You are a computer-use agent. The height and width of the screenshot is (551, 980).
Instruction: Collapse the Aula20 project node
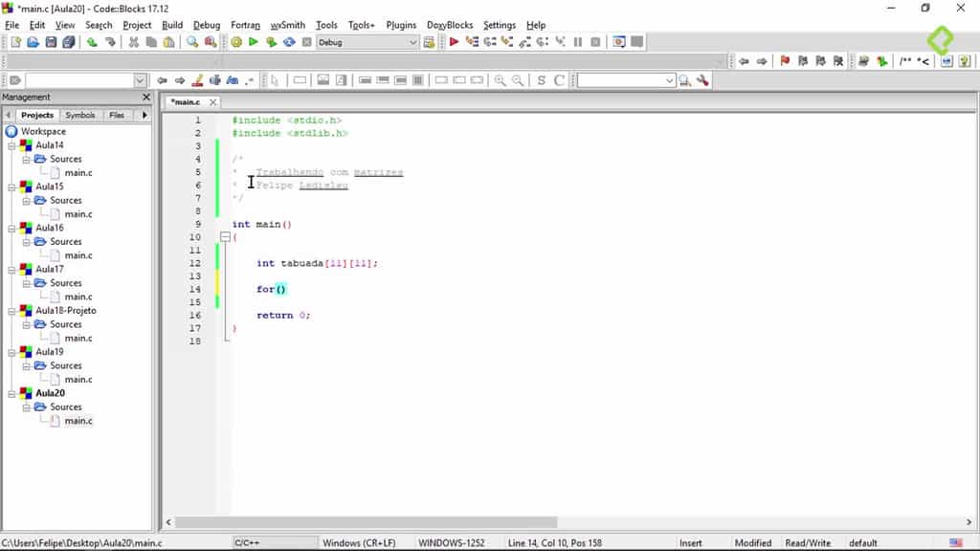click(11, 393)
